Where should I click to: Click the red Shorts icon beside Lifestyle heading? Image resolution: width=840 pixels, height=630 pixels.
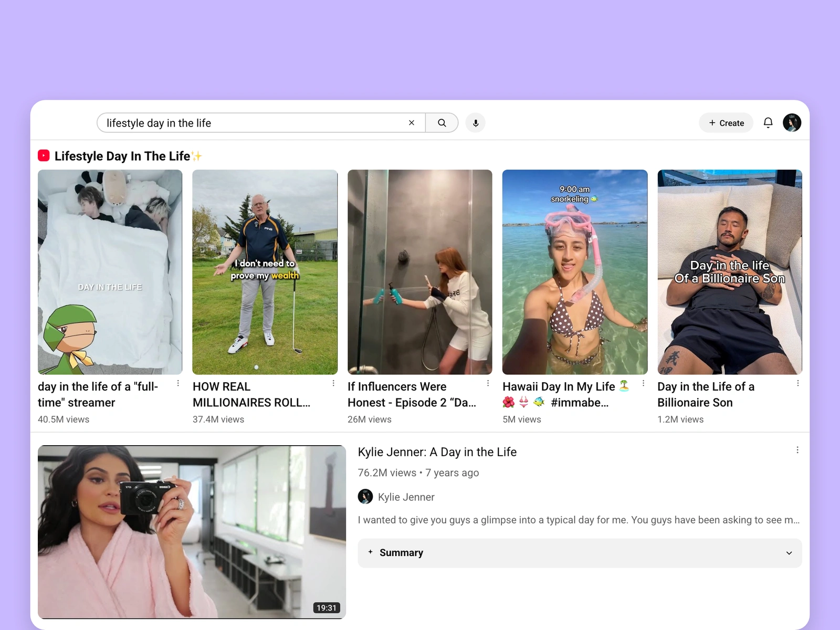(x=44, y=155)
